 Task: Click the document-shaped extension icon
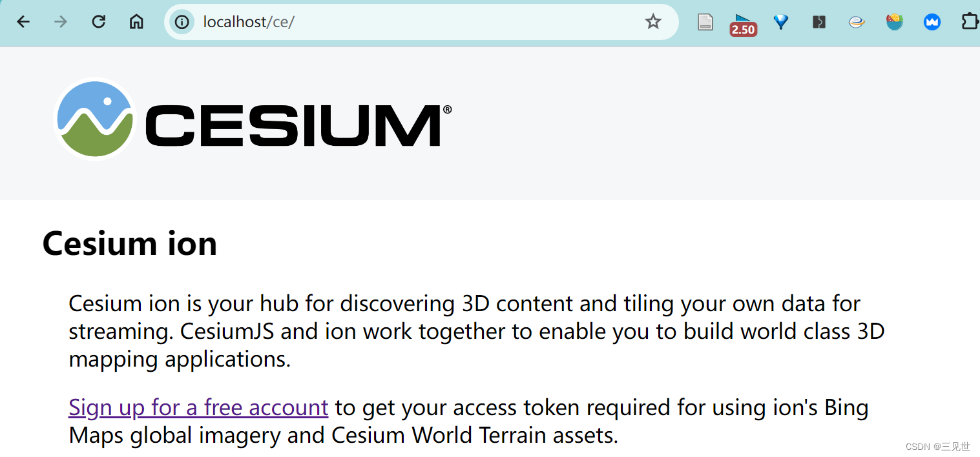pos(705,21)
